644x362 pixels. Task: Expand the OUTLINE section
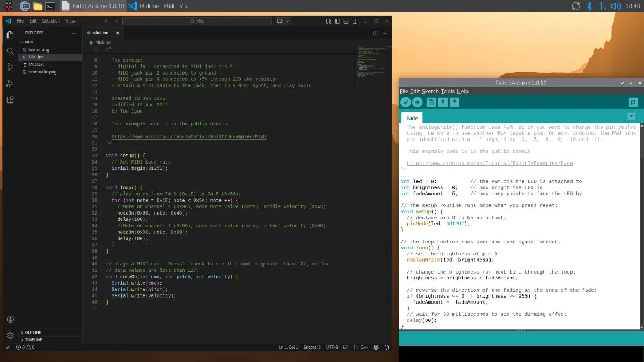(x=33, y=333)
